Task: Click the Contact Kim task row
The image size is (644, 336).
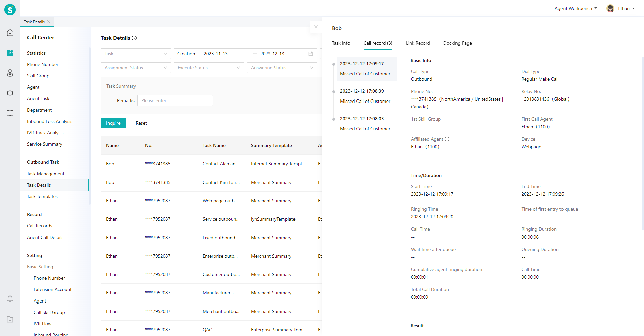Action: [211, 182]
